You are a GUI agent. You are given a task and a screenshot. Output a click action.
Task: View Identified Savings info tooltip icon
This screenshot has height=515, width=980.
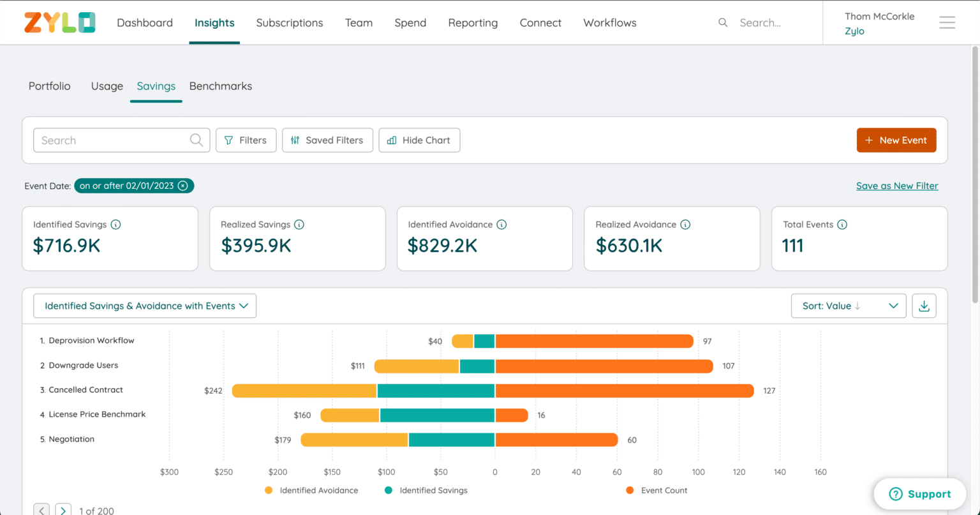pyautogui.click(x=115, y=224)
